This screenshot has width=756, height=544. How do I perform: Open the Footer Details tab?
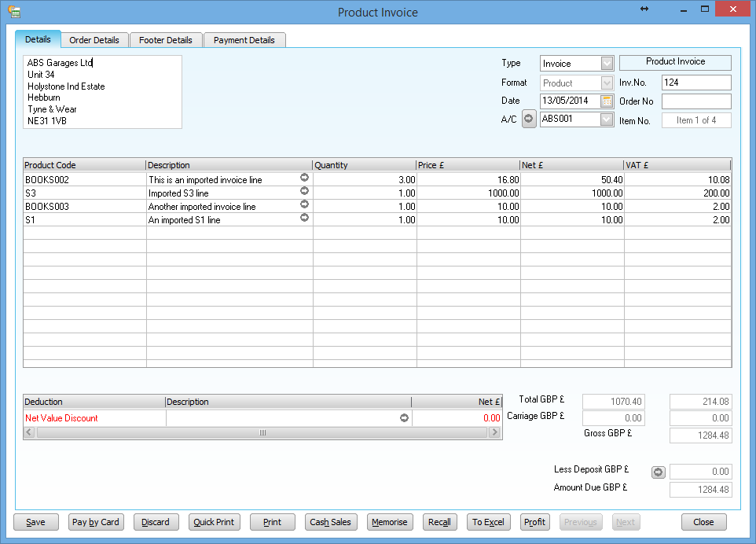166,40
